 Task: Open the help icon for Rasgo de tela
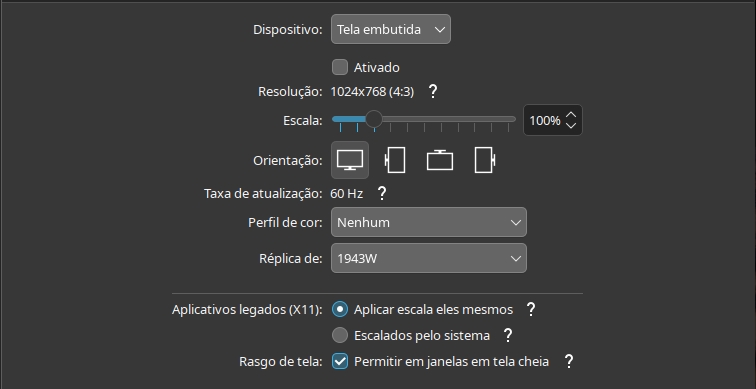click(569, 362)
